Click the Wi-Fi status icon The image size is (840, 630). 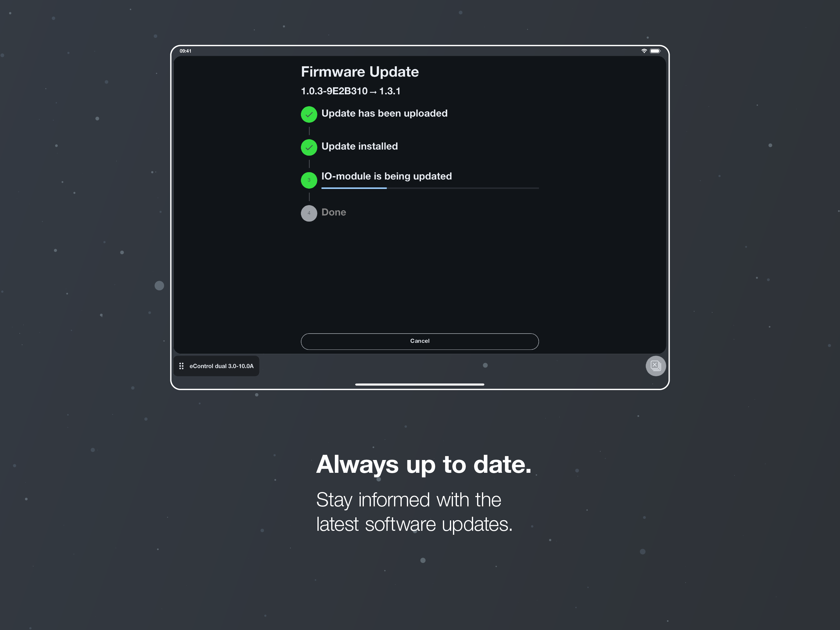644,51
